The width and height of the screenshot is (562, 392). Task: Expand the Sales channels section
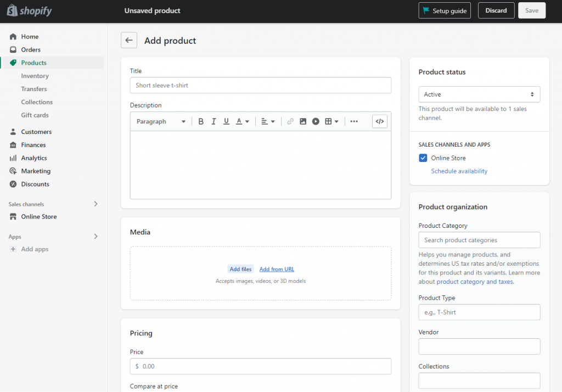(x=95, y=204)
